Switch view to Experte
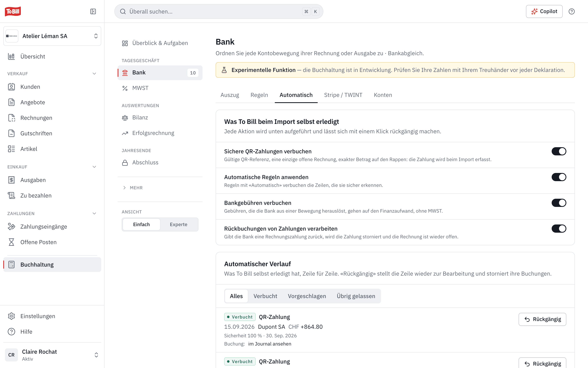Image resolution: width=588 pixels, height=368 pixels. (179, 224)
